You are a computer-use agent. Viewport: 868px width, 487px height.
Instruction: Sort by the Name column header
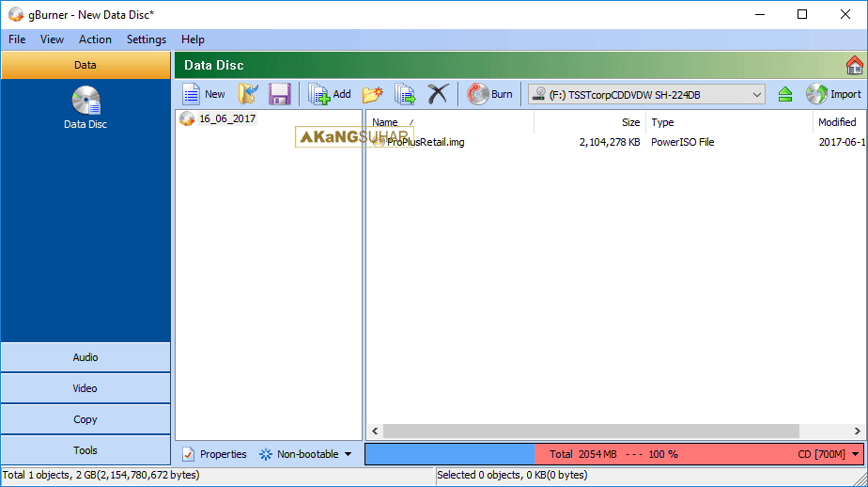coord(449,122)
